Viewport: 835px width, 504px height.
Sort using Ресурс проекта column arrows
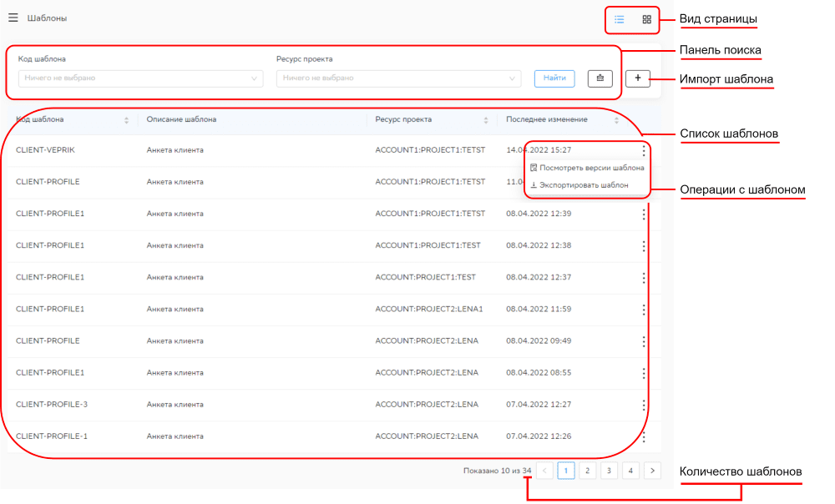click(485, 120)
